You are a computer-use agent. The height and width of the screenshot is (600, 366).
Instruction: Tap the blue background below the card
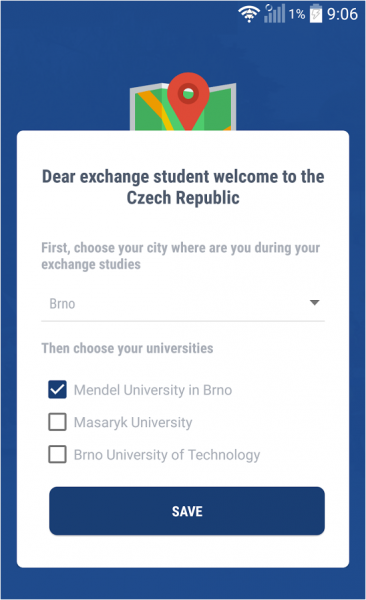pyautogui.click(x=183, y=584)
